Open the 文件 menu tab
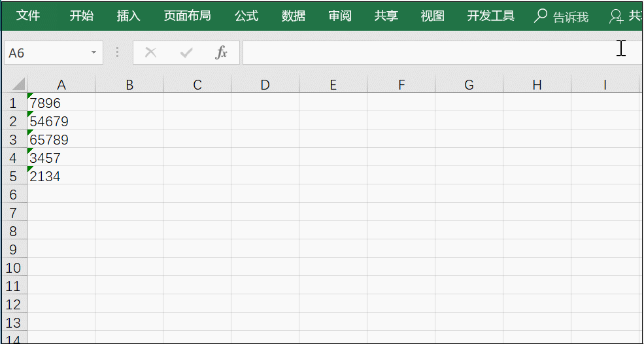The width and height of the screenshot is (644, 344). point(28,16)
